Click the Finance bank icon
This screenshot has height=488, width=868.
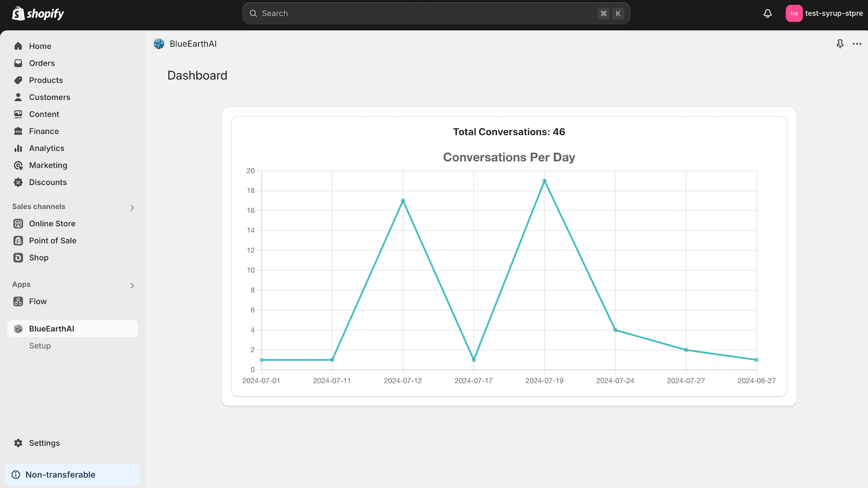[18, 131]
